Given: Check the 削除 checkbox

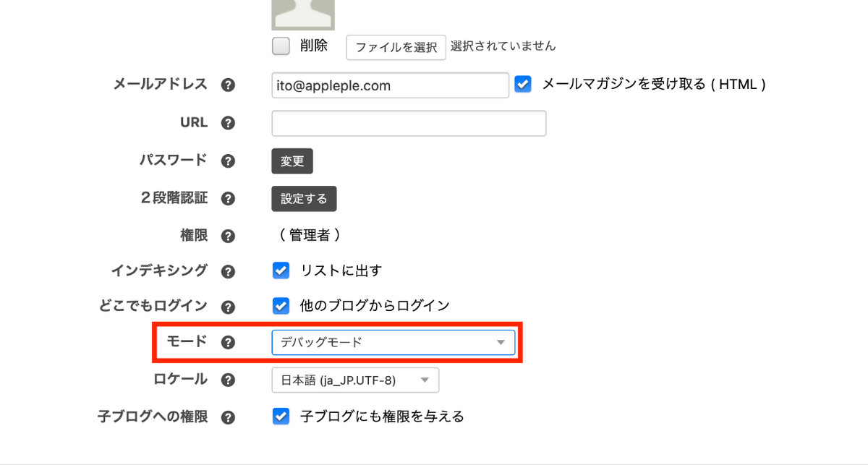Looking at the screenshot, I should [x=281, y=46].
